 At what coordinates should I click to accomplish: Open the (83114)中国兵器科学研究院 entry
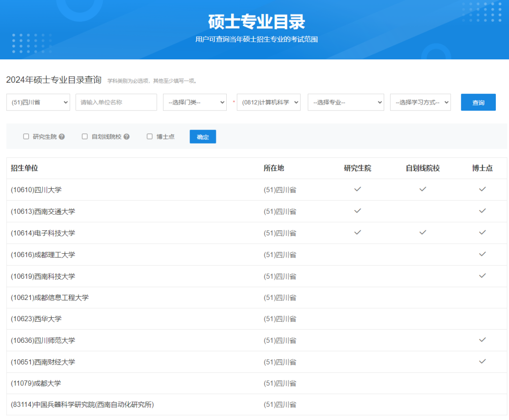click(82, 405)
